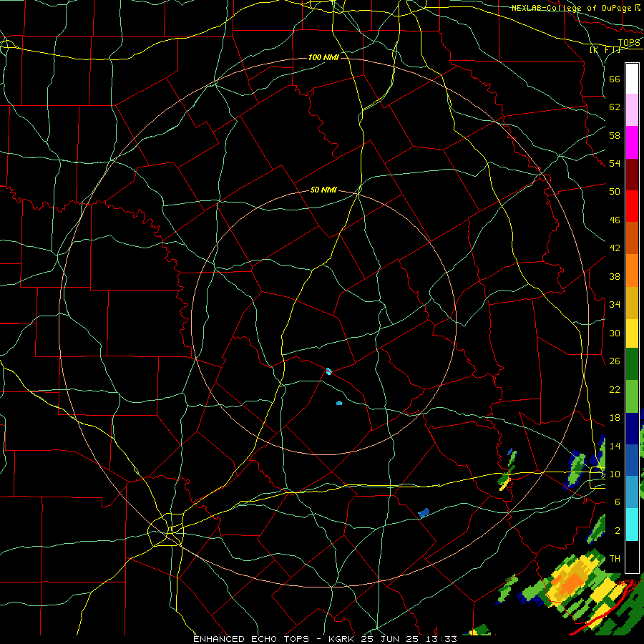This screenshot has width=644, height=644.
Task: Click the legend value "30"
Action: click(615, 333)
